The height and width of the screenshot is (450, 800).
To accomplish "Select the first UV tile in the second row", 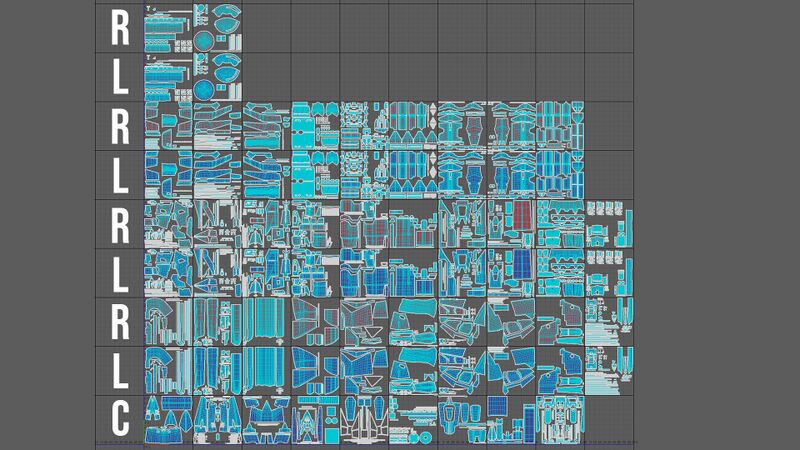I will (x=168, y=76).
